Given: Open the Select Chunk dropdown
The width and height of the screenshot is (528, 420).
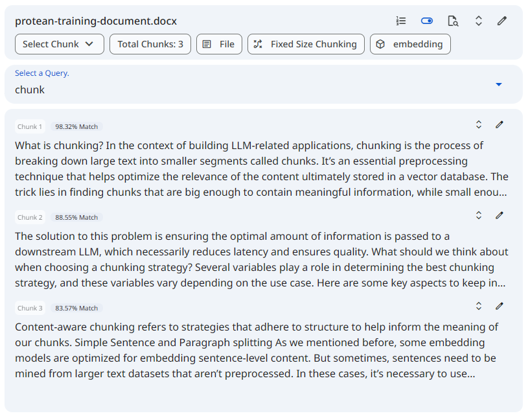Looking at the screenshot, I should click(59, 44).
